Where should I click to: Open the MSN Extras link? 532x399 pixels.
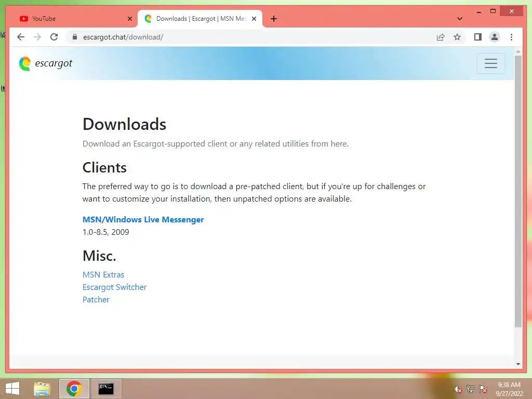pos(103,274)
